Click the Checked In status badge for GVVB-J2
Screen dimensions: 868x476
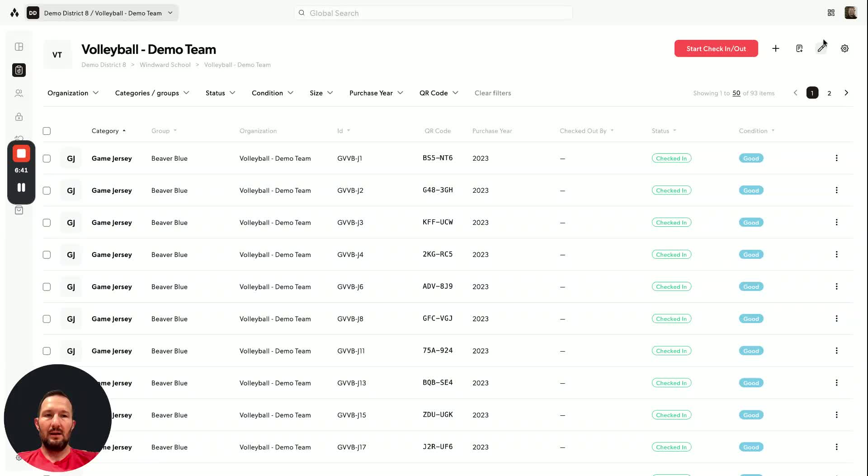point(671,190)
